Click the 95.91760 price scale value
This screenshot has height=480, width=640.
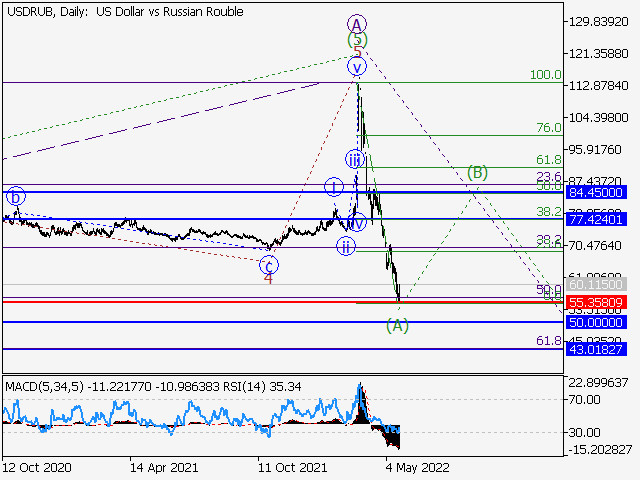595,149
